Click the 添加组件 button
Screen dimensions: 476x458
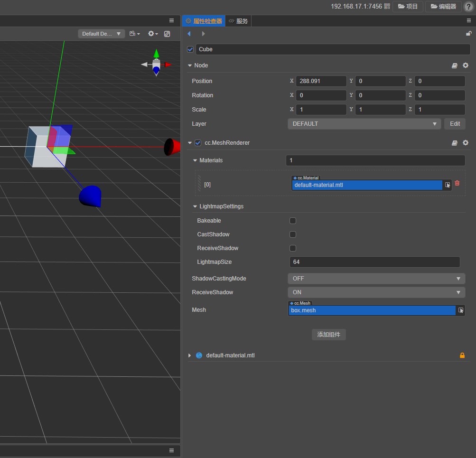point(329,335)
